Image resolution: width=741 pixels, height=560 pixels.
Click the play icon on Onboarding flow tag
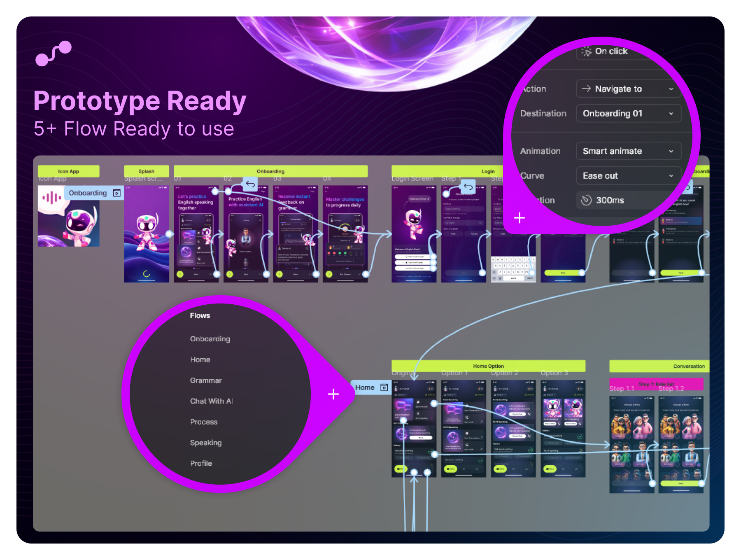click(x=117, y=193)
